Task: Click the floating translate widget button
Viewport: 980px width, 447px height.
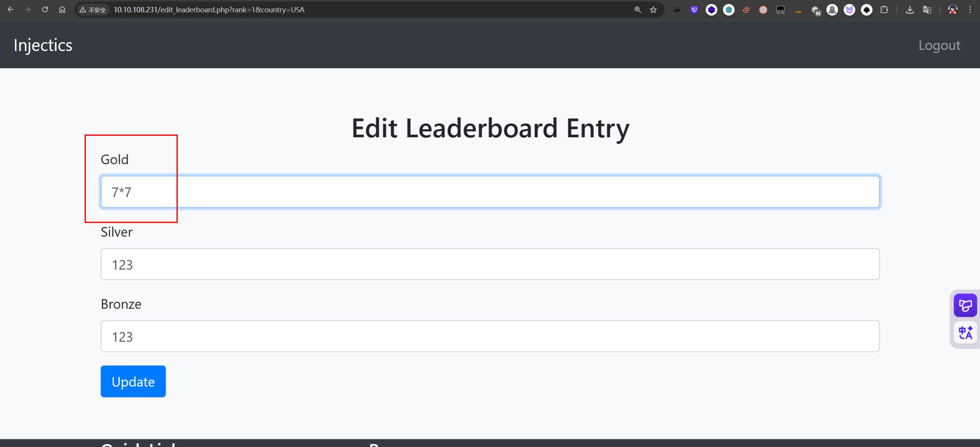Action: point(965,332)
